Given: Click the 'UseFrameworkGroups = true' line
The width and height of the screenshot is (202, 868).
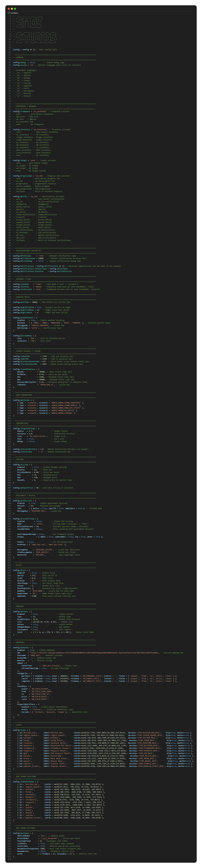Looking at the screenshot, I should [x=46, y=534].
